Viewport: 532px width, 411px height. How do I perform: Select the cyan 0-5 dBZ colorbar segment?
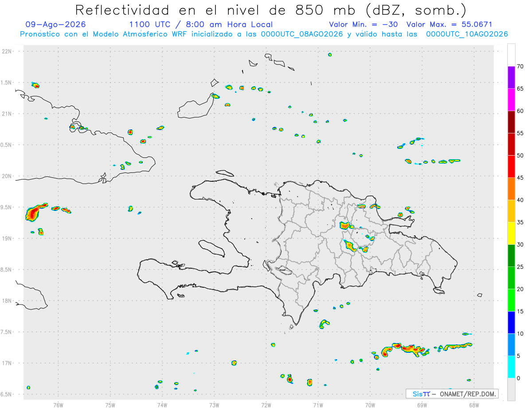[x=511, y=367]
